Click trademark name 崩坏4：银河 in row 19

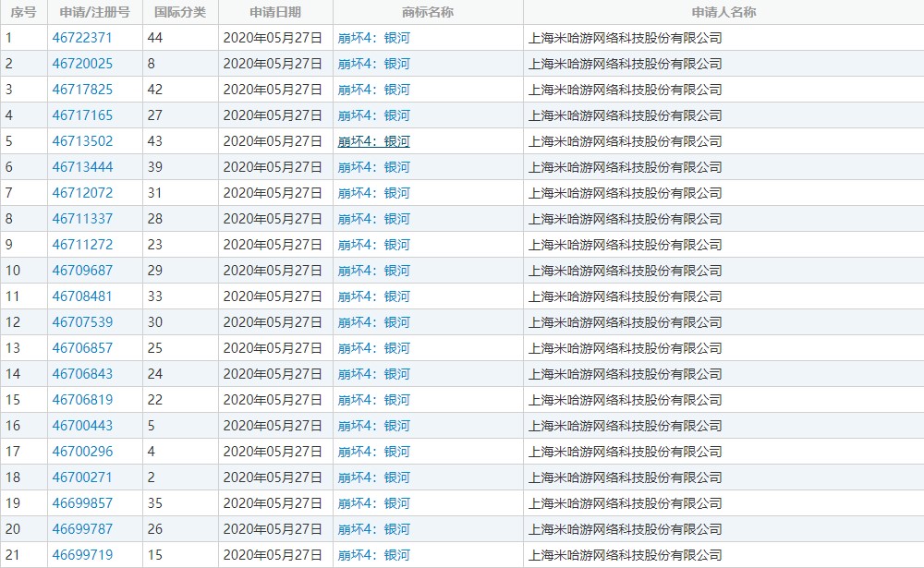click(x=373, y=503)
